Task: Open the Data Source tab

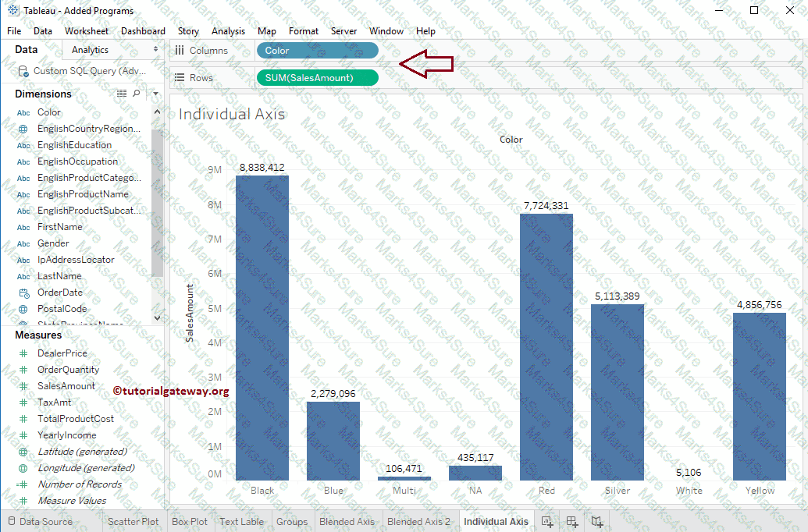Action: tap(45, 522)
